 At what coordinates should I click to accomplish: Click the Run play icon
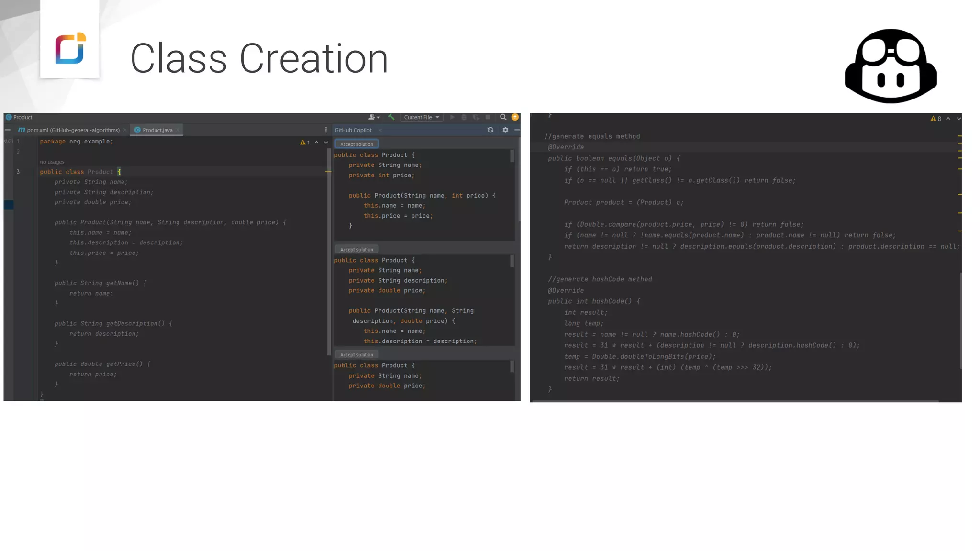[x=452, y=117]
